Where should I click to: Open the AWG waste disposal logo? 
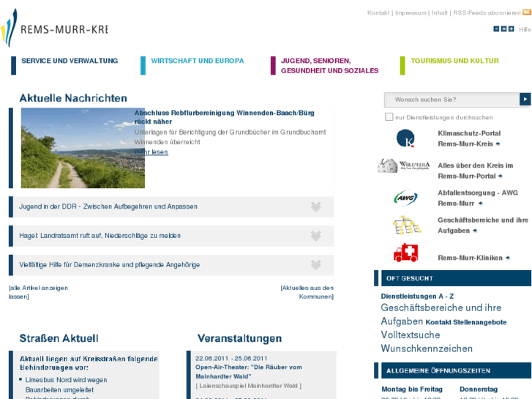tap(405, 198)
